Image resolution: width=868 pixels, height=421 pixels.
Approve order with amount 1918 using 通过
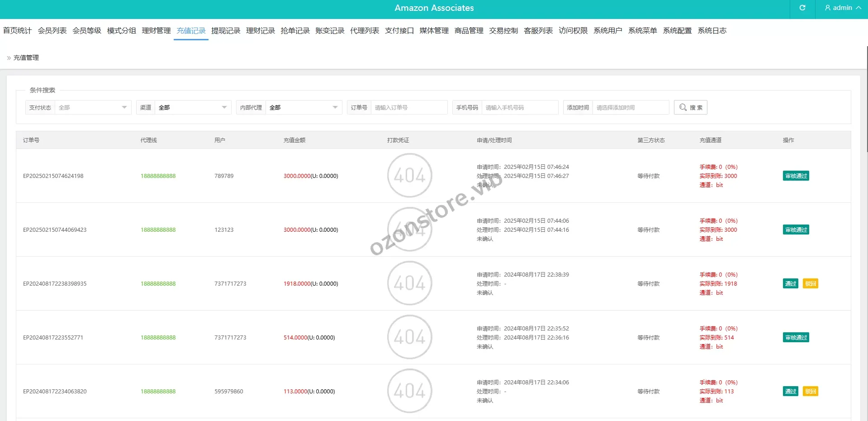[x=790, y=284]
